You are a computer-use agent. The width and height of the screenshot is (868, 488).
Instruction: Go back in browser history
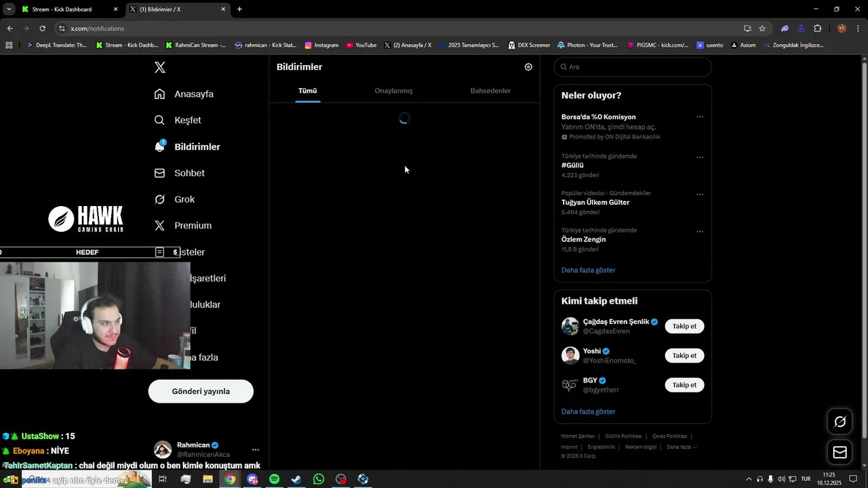9,28
